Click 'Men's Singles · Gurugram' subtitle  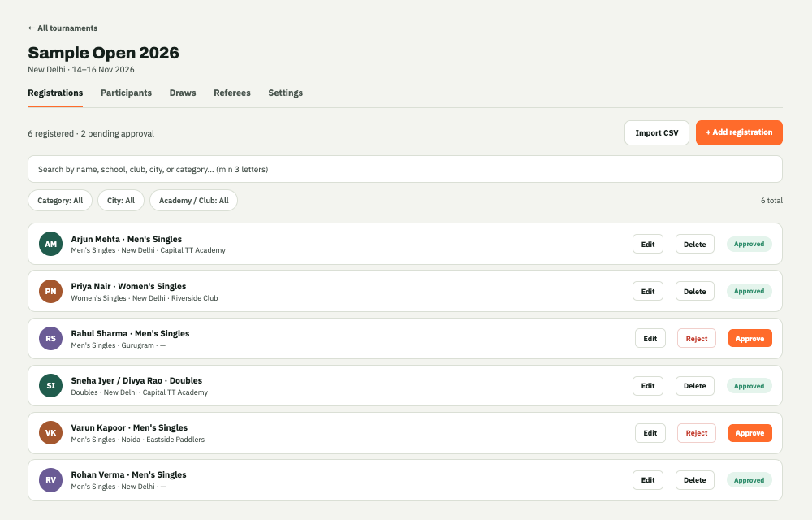(x=118, y=345)
